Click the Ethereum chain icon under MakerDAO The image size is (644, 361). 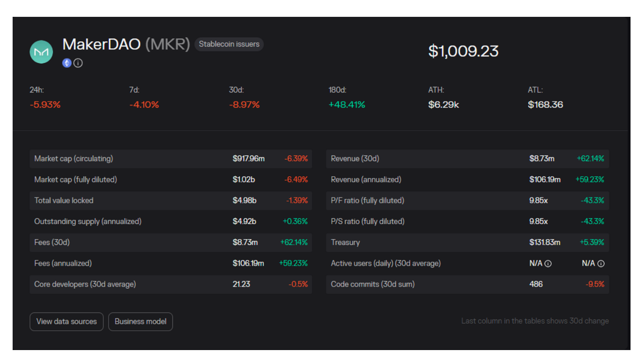tap(67, 63)
